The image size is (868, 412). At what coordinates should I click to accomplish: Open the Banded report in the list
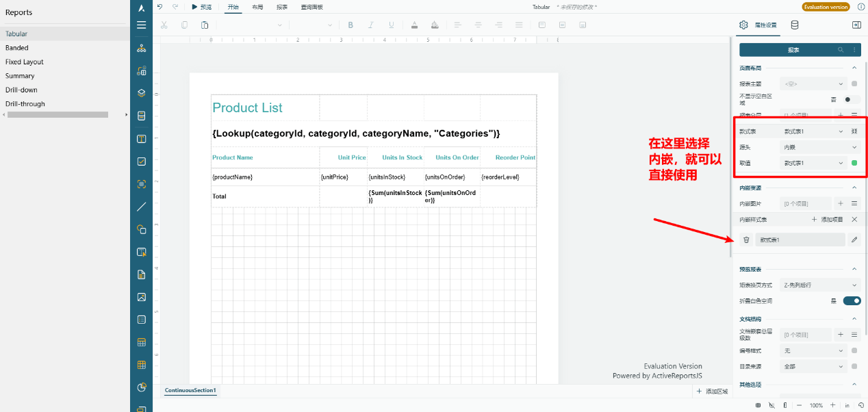[17, 48]
